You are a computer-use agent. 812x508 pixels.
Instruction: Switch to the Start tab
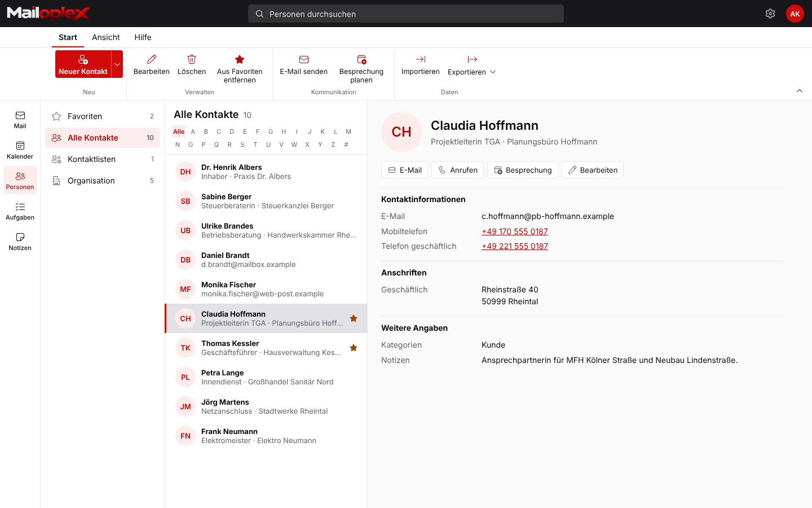tap(68, 37)
